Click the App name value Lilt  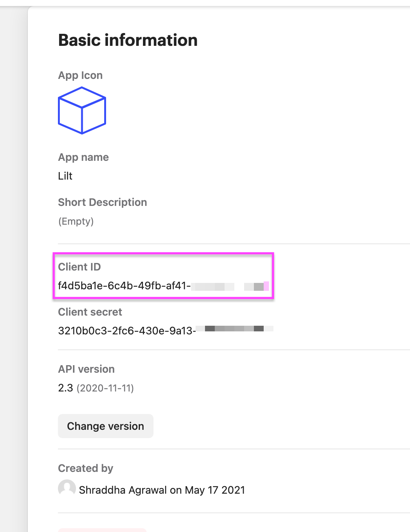[x=65, y=176]
